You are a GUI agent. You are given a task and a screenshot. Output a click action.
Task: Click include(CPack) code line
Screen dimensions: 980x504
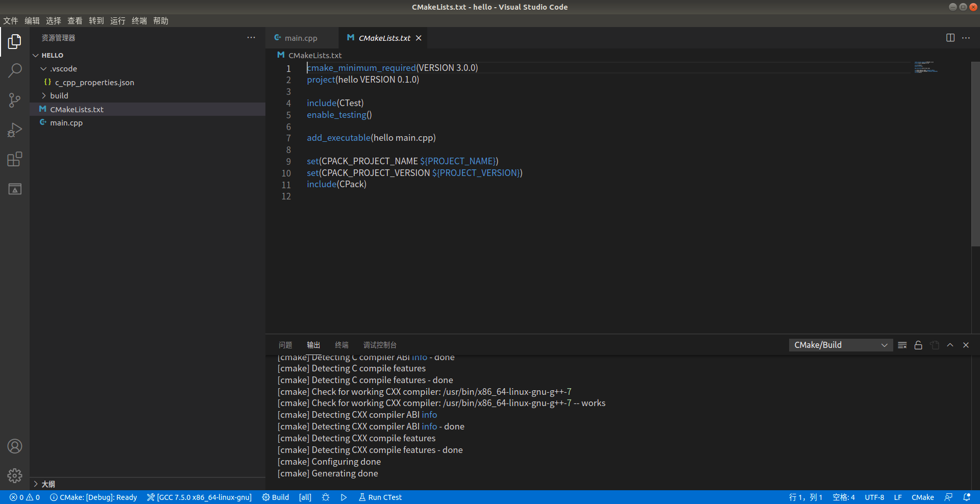336,184
